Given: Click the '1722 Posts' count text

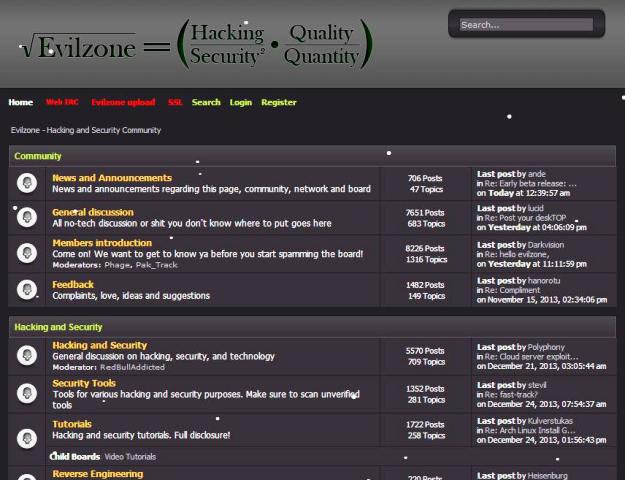Looking at the screenshot, I should pyautogui.click(x=425, y=425).
